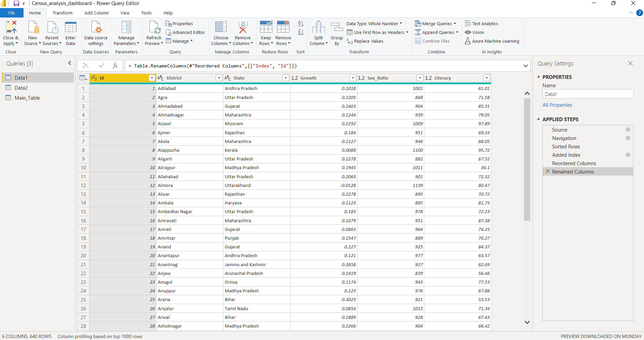Click Close & Apply to load queries
This screenshot has width=644, height=340.
click(x=10, y=33)
